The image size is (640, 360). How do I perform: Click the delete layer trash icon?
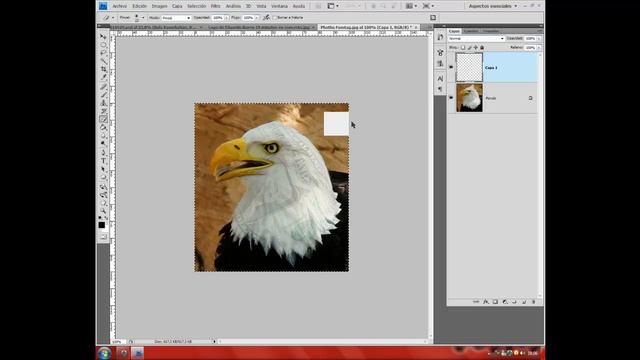533,302
